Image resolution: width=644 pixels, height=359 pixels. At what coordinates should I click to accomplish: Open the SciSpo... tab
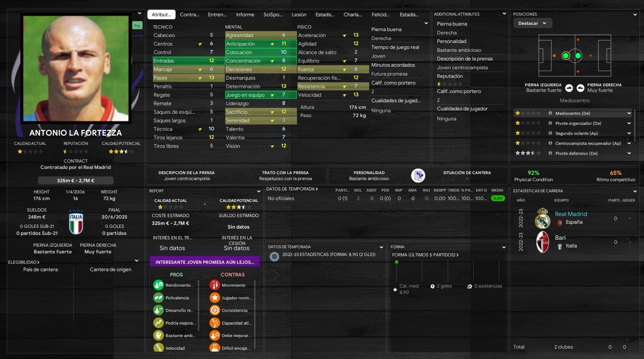(x=273, y=14)
